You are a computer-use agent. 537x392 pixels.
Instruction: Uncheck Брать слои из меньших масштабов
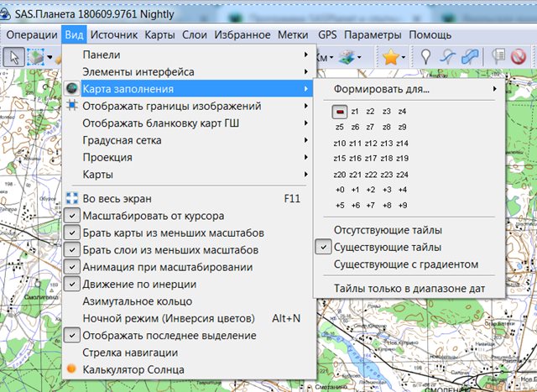pyautogui.click(x=72, y=250)
